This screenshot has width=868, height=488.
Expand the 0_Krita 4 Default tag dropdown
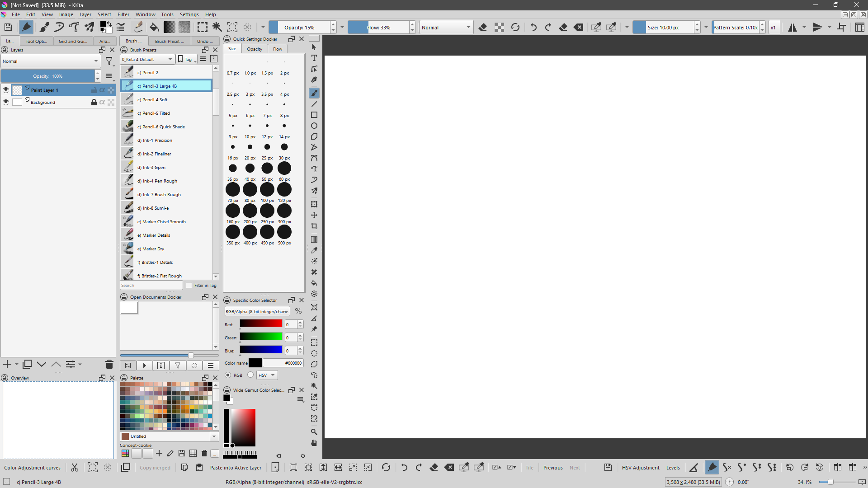pos(147,59)
